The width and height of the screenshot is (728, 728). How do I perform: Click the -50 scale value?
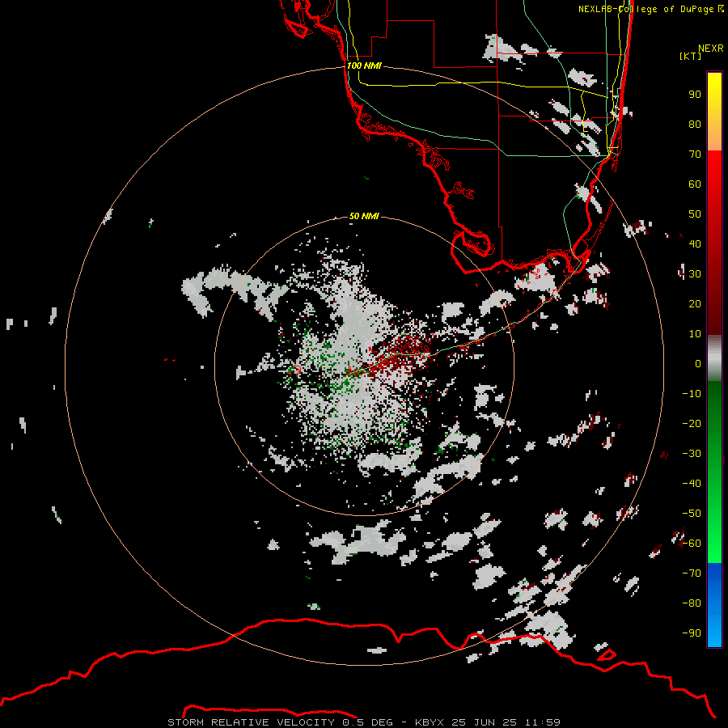tap(692, 513)
